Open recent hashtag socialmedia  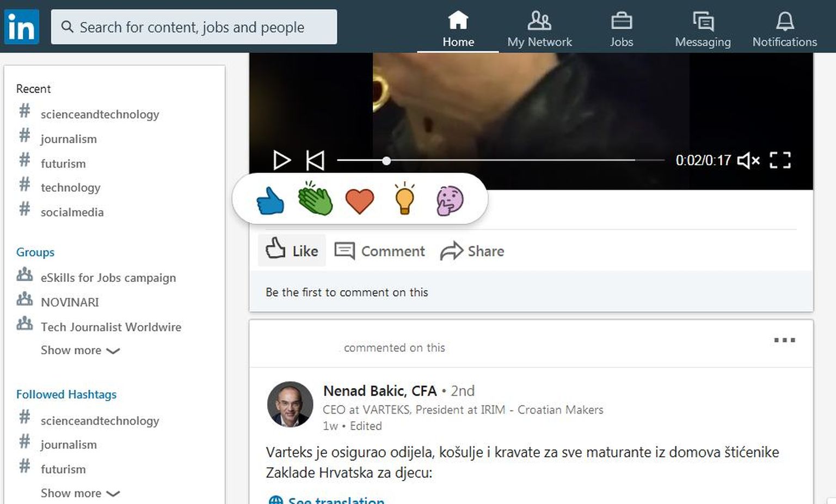pos(72,212)
